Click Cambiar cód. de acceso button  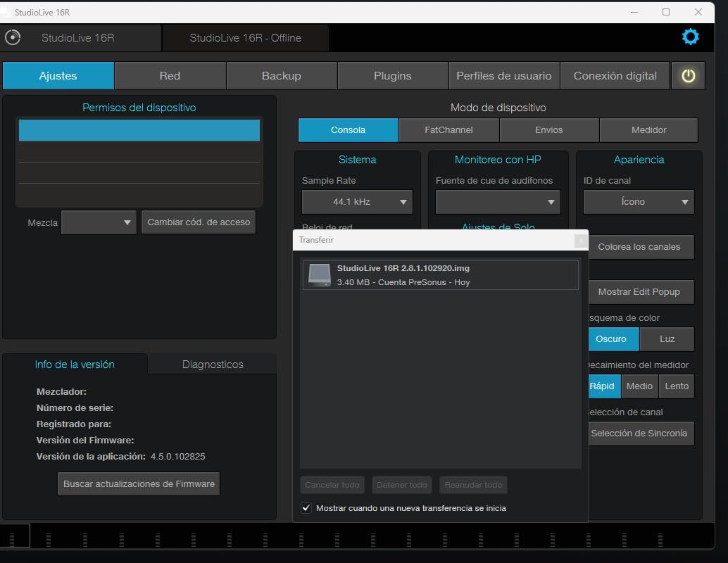[199, 222]
